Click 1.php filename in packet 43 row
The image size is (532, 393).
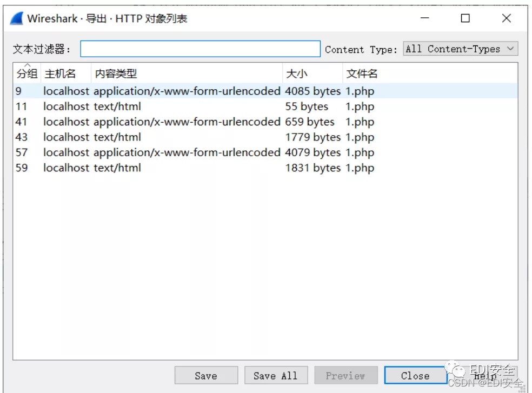(360, 137)
